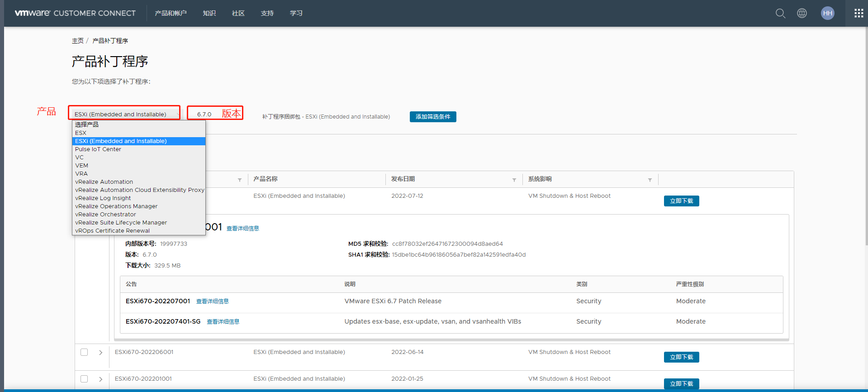
Task: Click the filter icon on 发布日期 column
Action: pyautogui.click(x=514, y=180)
